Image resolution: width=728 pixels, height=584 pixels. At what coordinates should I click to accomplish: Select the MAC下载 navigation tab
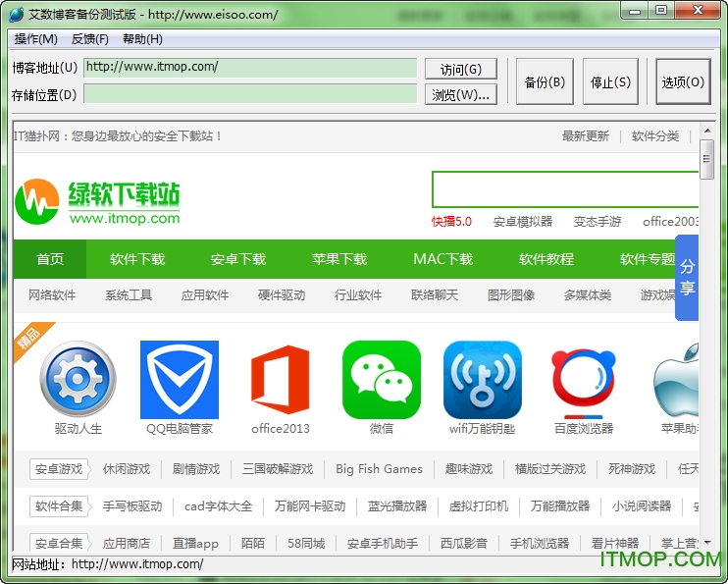coord(442,259)
